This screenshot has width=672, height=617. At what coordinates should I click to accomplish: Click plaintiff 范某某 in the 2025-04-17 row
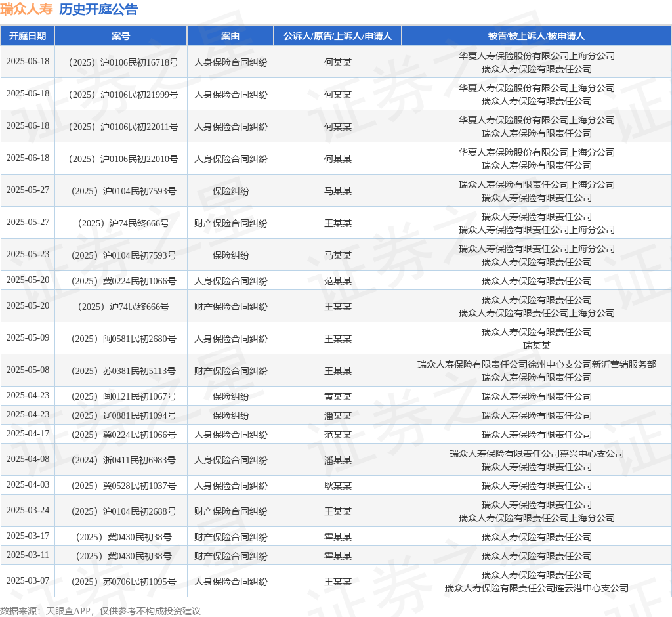338,435
